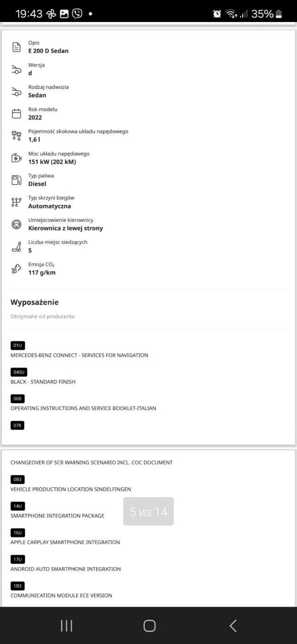Tap the engine displacement icon
This screenshot has height=644, width=297.
(x=17, y=136)
